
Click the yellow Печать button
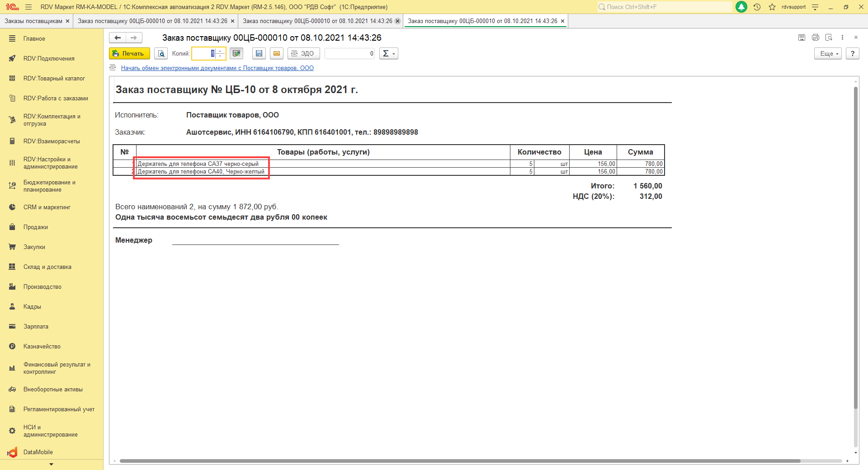(x=129, y=53)
